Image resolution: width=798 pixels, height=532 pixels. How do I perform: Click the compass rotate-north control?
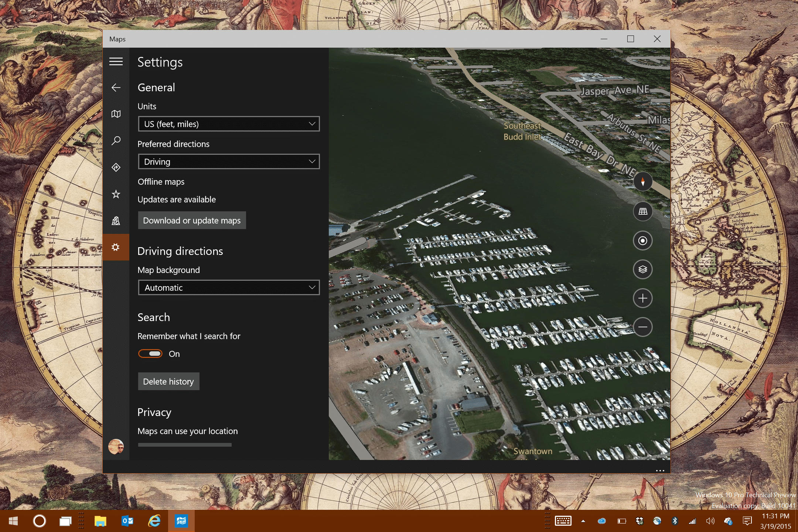point(643,181)
